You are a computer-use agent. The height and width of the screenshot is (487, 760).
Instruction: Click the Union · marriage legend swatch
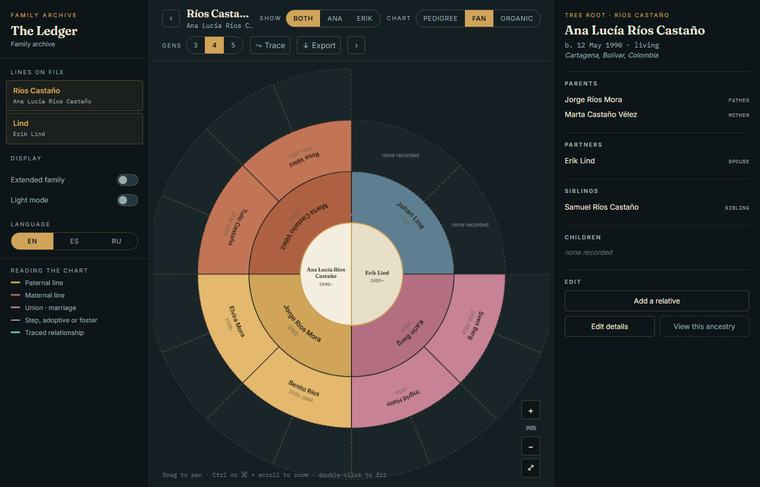coord(16,308)
